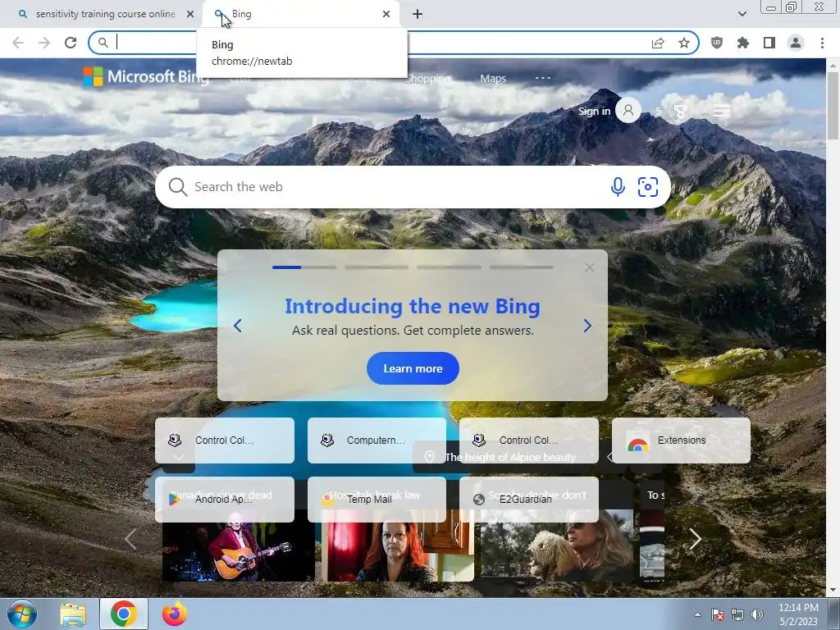Open the Computern... shortcut tile

pyautogui.click(x=377, y=441)
